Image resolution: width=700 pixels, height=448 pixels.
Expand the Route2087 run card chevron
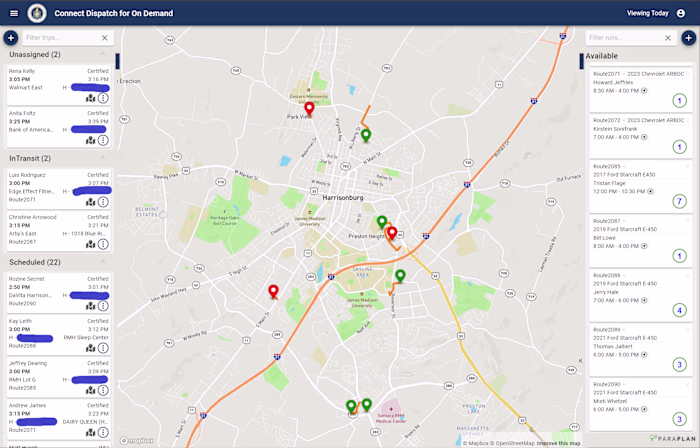point(688,221)
